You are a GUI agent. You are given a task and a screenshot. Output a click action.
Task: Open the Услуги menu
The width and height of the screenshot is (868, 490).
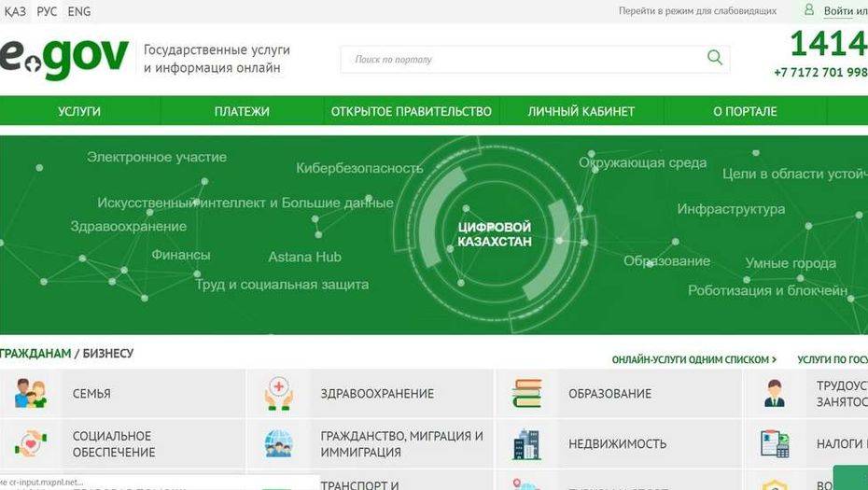coord(79,111)
